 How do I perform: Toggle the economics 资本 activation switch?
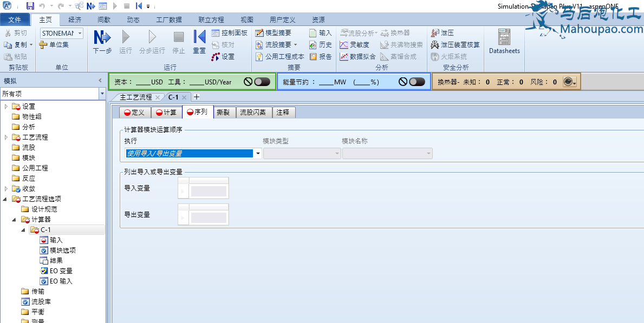[262, 82]
